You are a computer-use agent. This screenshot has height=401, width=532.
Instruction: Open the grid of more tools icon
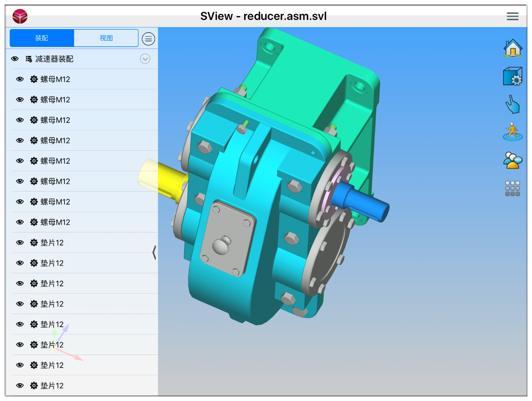(512, 189)
